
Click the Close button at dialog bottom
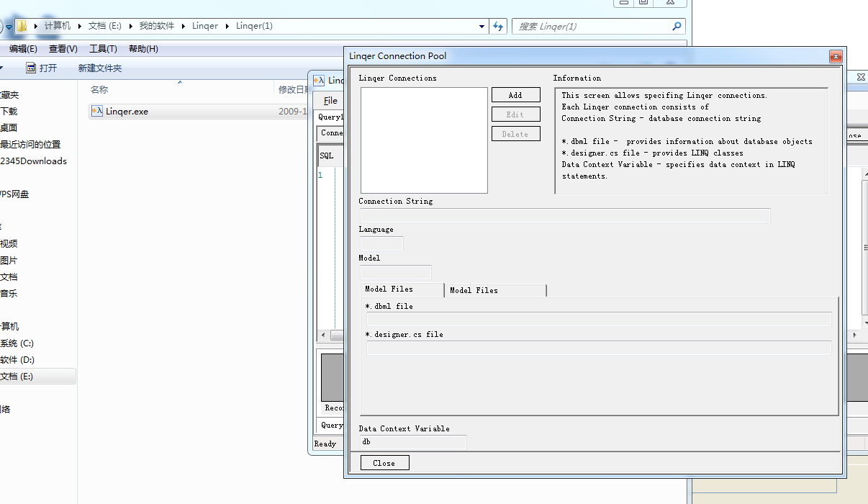pos(384,463)
